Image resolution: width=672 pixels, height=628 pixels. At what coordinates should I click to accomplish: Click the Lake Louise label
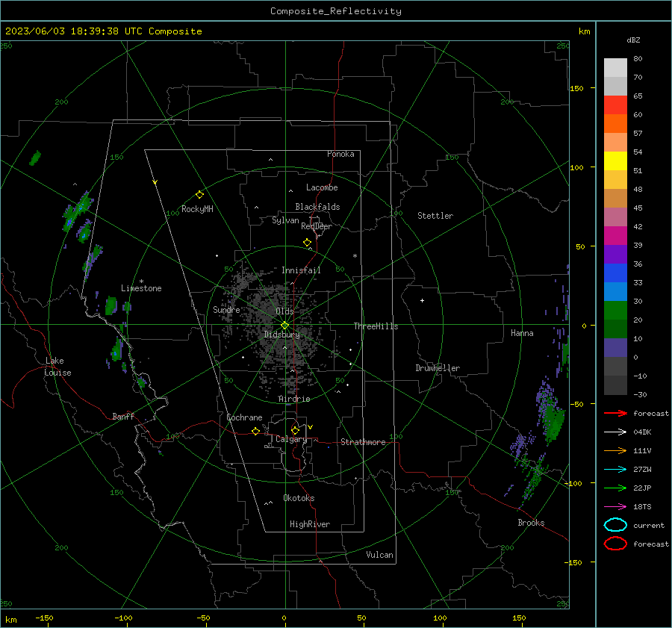pyautogui.click(x=57, y=367)
